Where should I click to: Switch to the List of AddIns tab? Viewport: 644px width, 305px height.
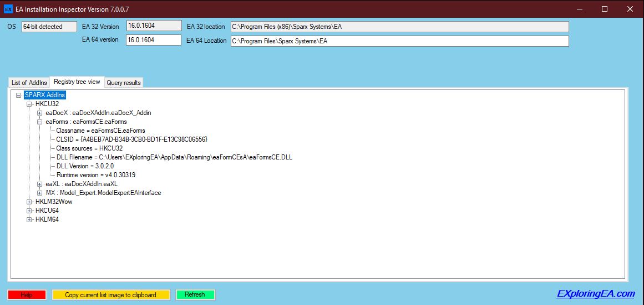(x=29, y=83)
